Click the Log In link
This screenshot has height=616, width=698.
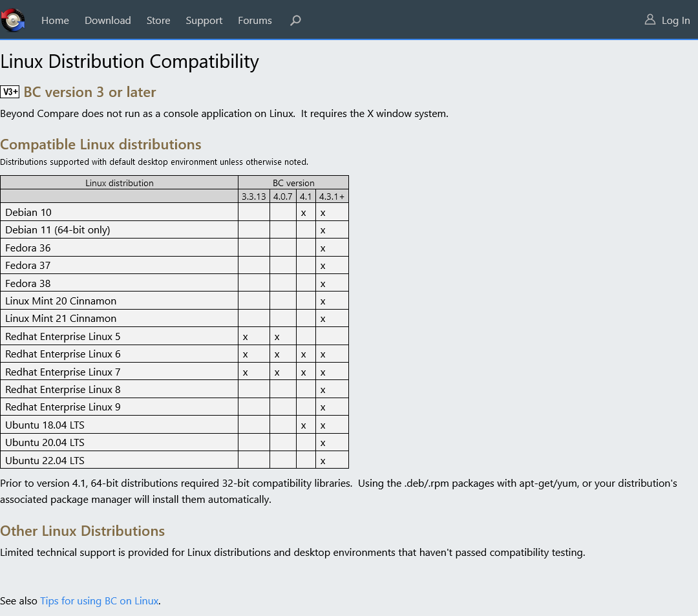click(x=675, y=21)
